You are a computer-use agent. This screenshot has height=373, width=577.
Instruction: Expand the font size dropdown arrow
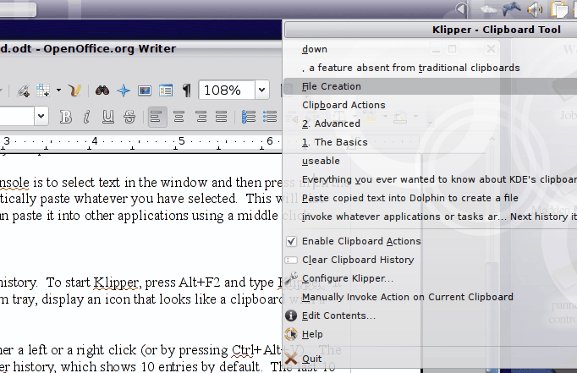[x=41, y=116]
